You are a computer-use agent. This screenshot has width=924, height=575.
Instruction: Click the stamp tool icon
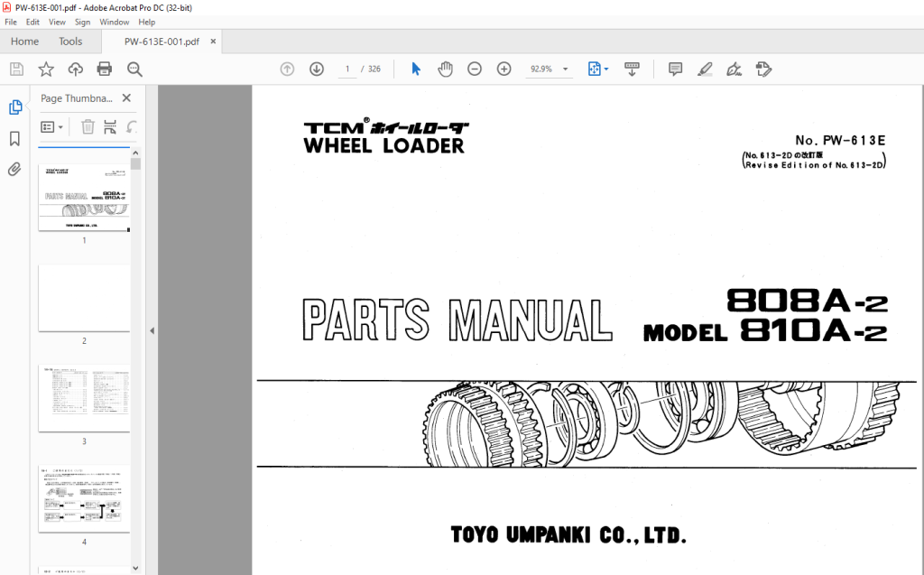coord(763,69)
